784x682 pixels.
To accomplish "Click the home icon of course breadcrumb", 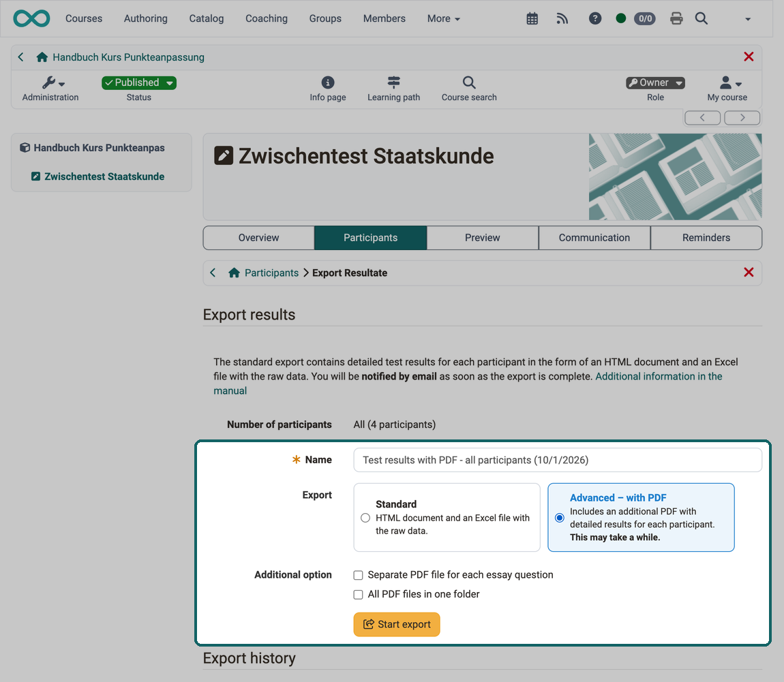I will (x=42, y=57).
